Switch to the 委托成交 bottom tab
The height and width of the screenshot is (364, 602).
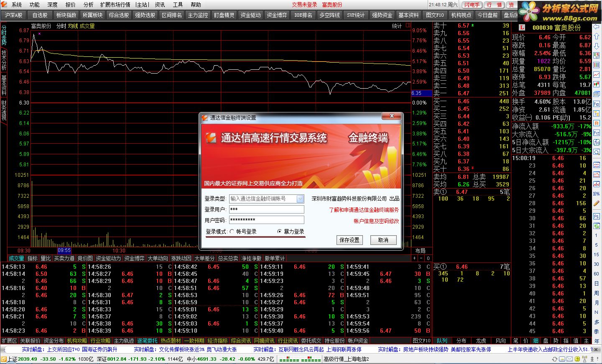click(x=311, y=341)
